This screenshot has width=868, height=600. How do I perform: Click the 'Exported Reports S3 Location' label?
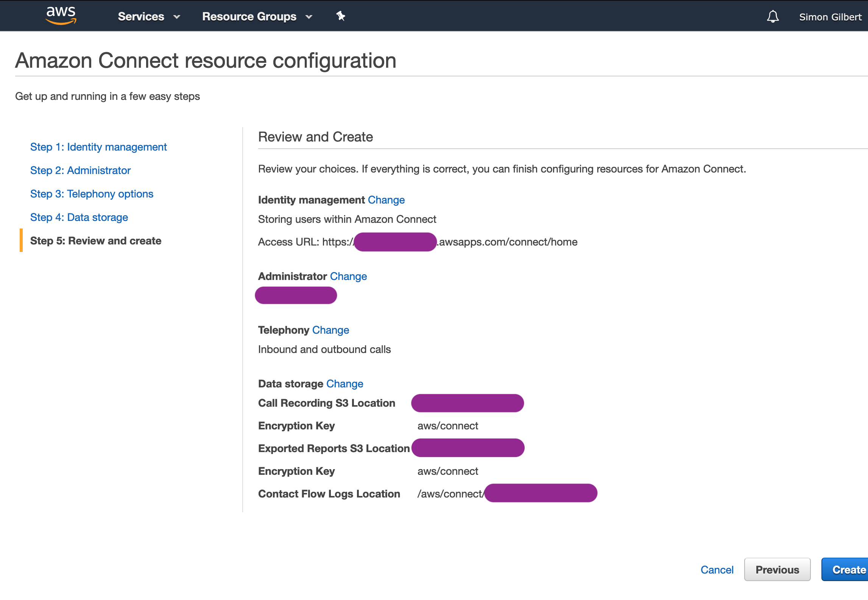[x=334, y=448]
